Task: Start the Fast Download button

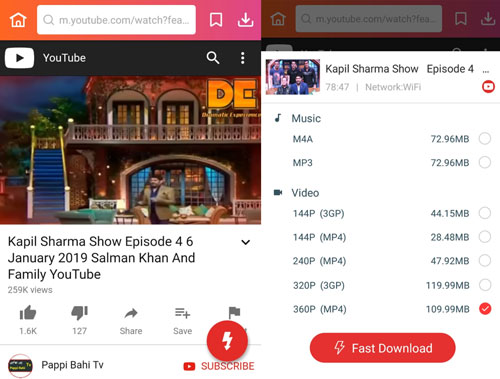Action: [x=383, y=348]
